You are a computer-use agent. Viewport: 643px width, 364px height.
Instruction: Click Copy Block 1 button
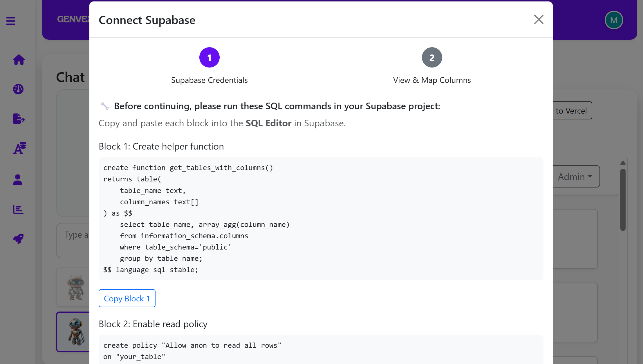[x=127, y=298]
